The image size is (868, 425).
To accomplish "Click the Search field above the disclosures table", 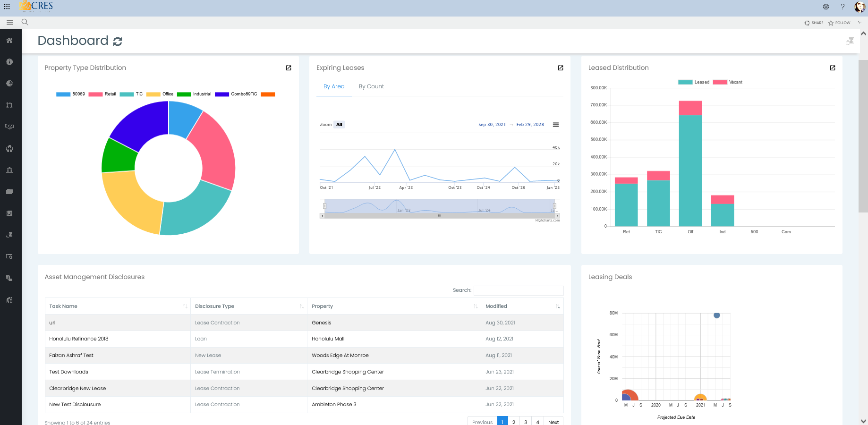I will tap(519, 290).
